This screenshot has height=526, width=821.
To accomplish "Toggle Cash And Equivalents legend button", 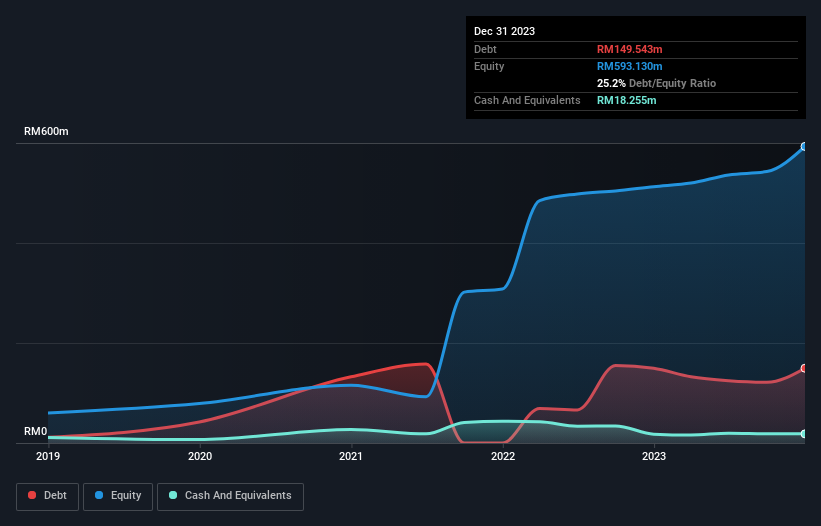I will (x=230, y=496).
